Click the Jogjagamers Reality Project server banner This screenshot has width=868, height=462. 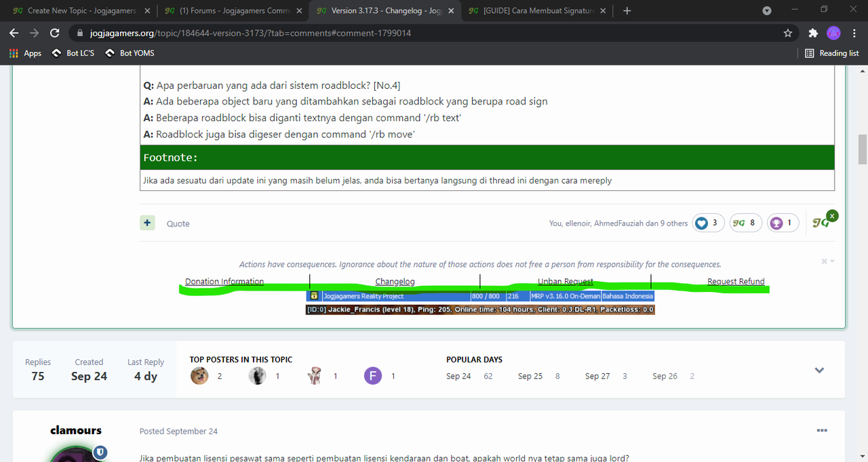pos(480,296)
